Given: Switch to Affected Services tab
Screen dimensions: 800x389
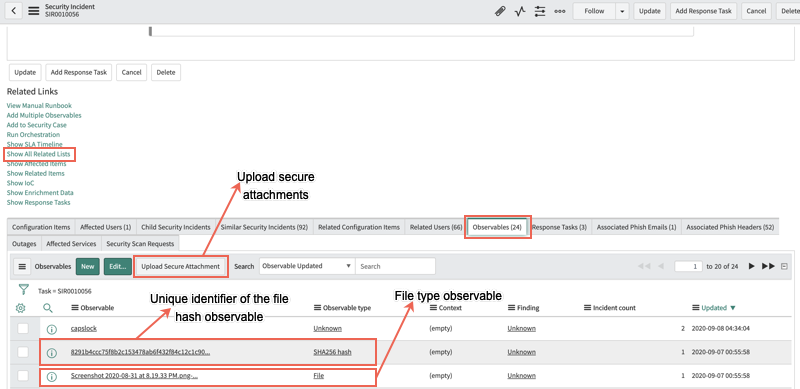Looking at the screenshot, I should (x=71, y=244).
